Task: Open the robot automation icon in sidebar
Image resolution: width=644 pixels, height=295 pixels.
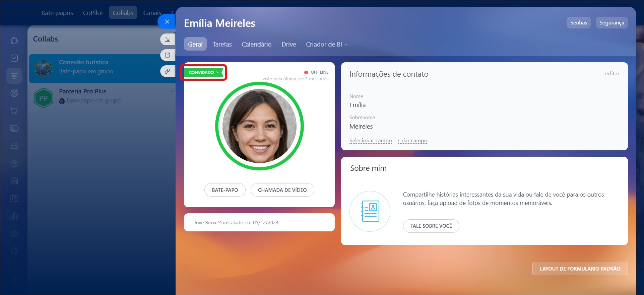Action: [x=14, y=146]
